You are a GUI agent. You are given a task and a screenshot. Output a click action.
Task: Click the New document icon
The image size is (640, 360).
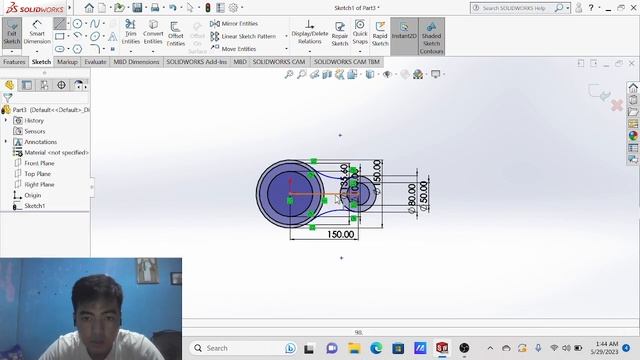102,7
